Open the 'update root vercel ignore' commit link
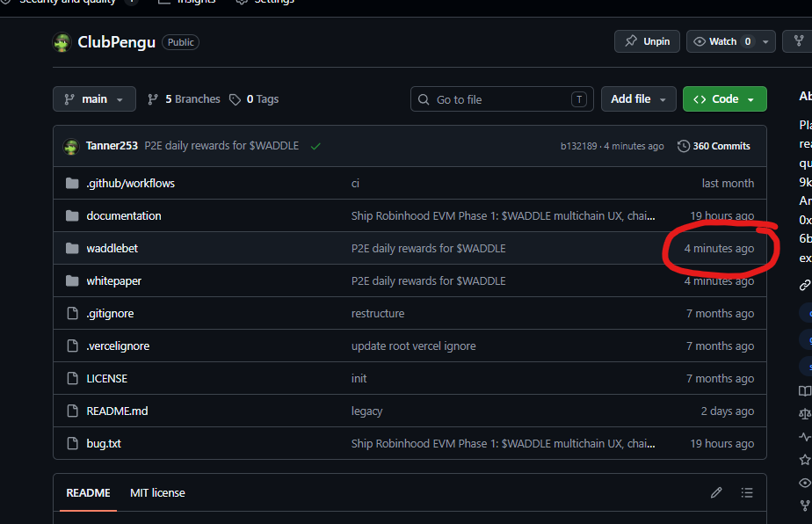 (x=413, y=346)
